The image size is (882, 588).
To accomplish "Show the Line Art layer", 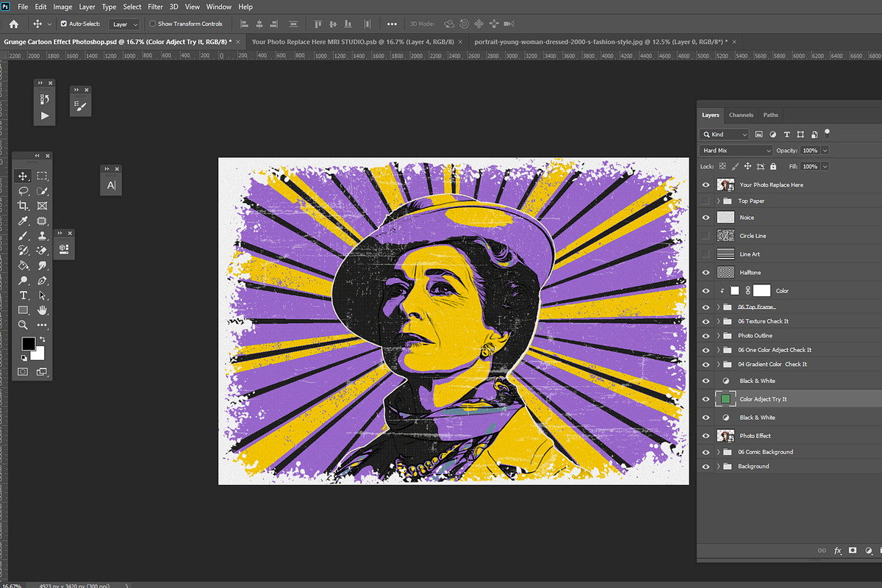I will [x=706, y=254].
